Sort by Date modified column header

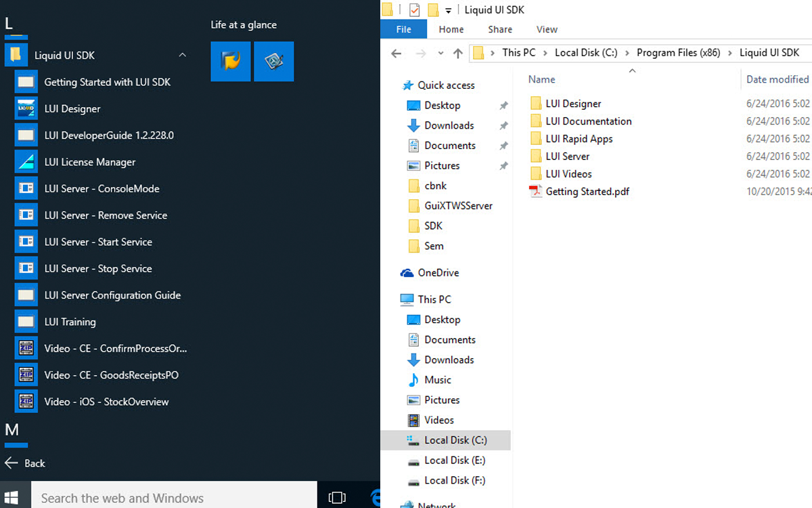pos(777,79)
